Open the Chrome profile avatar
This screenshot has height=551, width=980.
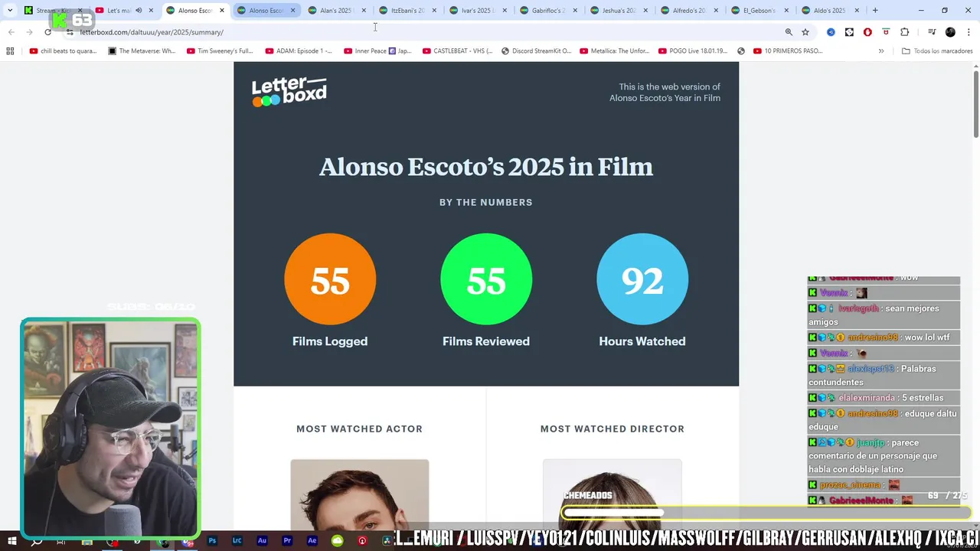[x=950, y=32]
